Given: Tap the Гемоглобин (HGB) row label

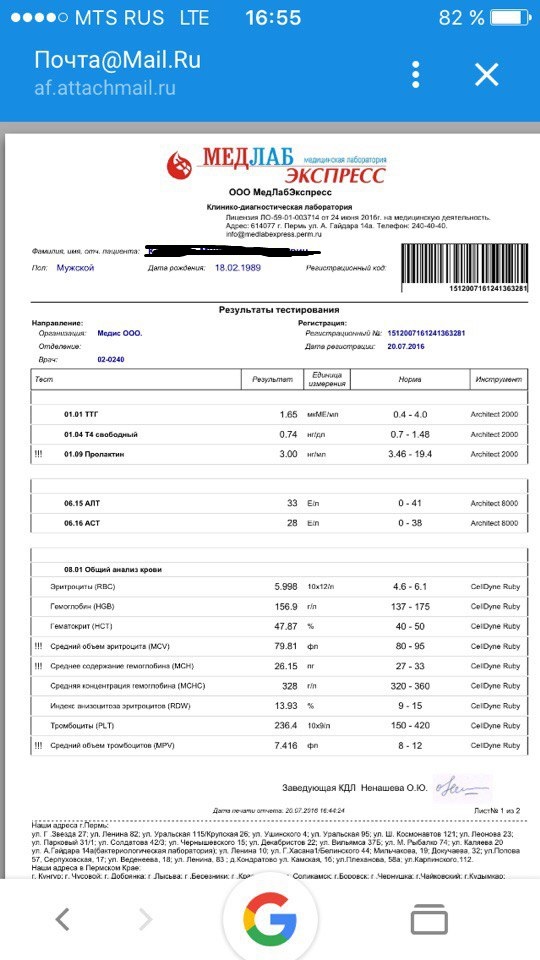Looking at the screenshot, I should click(83, 607).
